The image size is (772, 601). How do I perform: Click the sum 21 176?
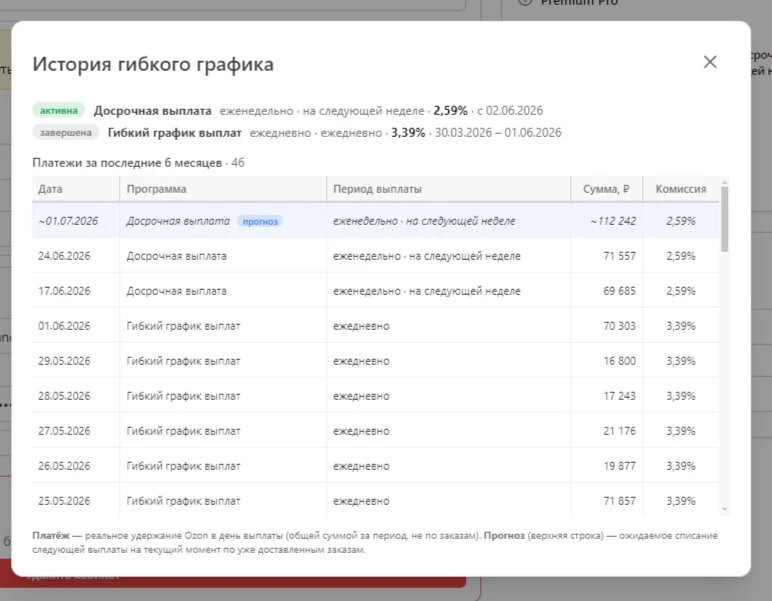pyautogui.click(x=619, y=431)
